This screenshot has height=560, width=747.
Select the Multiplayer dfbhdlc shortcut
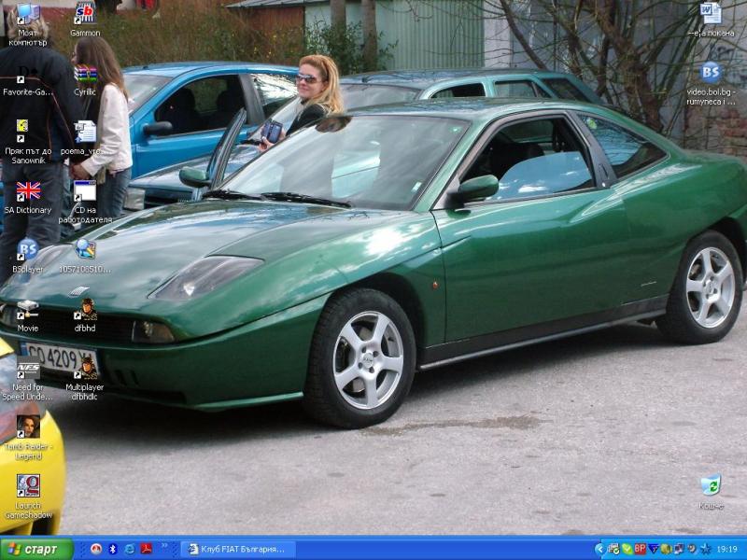click(x=85, y=368)
